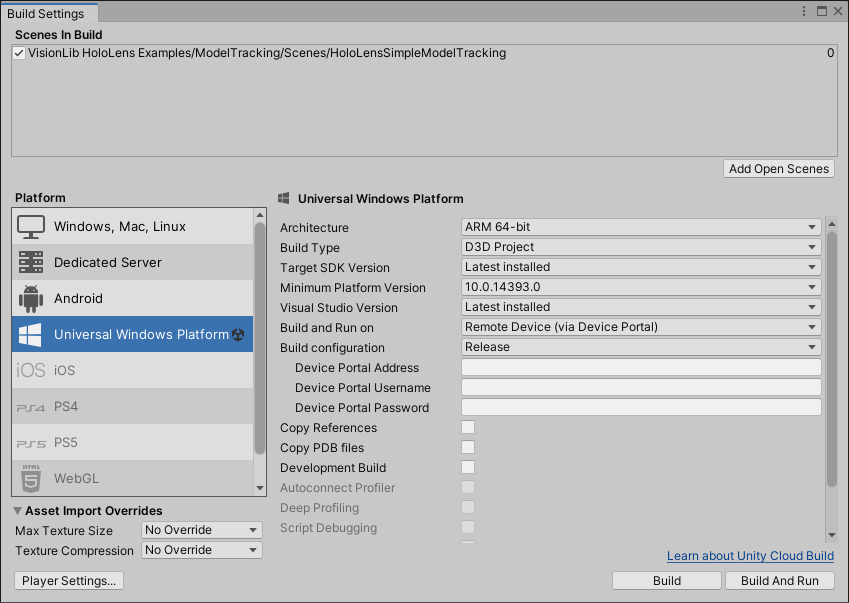849x603 pixels.
Task: Click the Add Open Scenes button
Action: (x=779, y=169)
